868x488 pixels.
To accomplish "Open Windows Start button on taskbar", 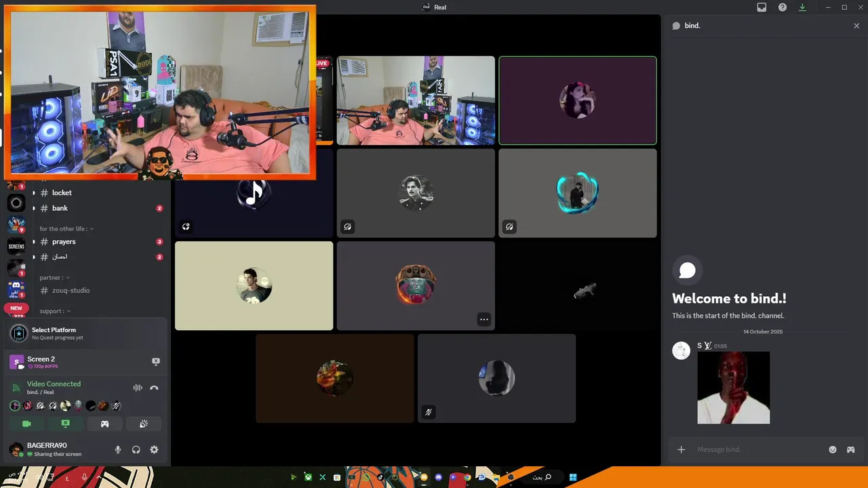I will [573, 477].
